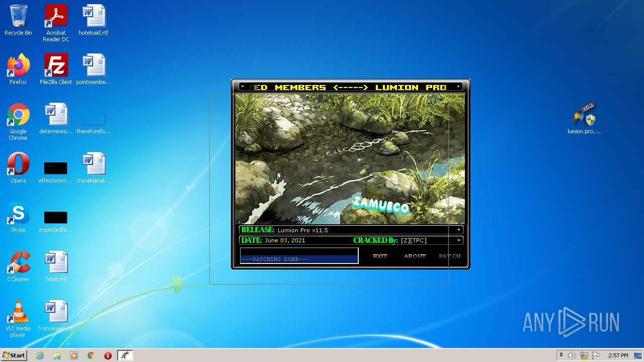Select the franceuses.rtf document icon

coord(56,316)
